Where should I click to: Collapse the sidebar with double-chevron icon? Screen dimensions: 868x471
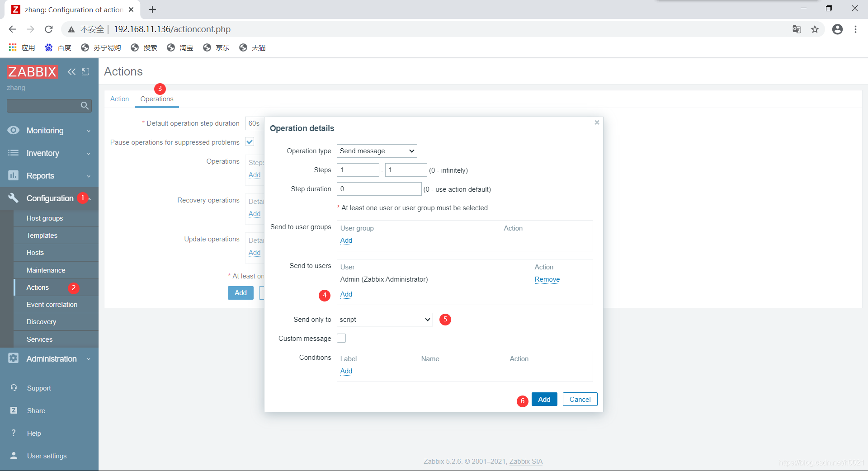click(71, 71)
